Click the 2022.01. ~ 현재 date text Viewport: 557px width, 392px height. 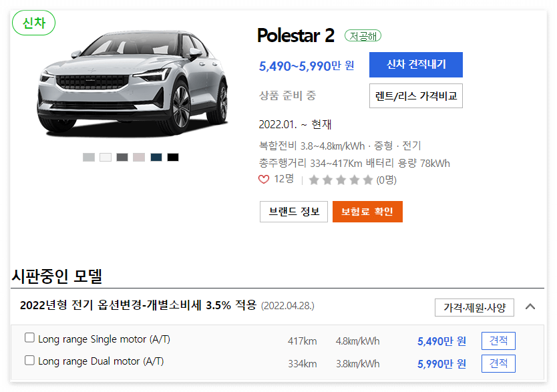(x=295, y=125)
